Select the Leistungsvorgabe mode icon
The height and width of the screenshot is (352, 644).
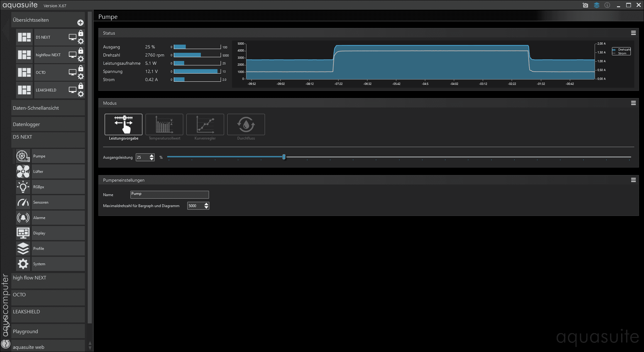tap(123, 124)
